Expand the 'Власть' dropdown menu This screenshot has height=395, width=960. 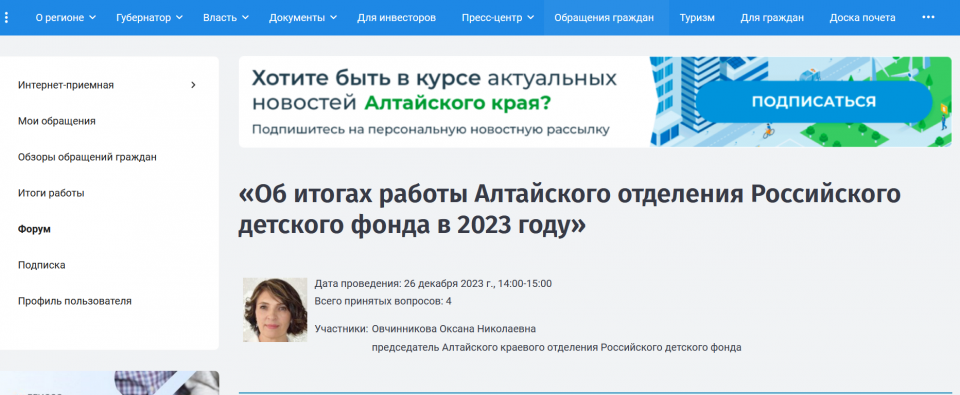coord(226,18)
